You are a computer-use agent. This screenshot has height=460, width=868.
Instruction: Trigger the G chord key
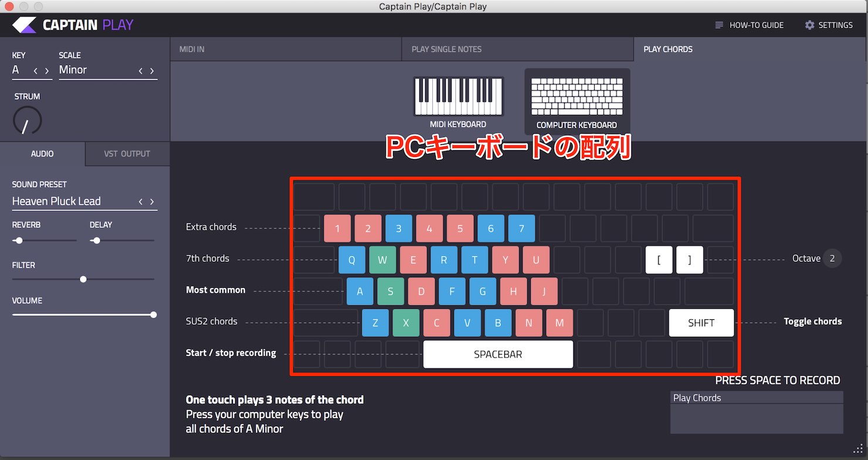click(x=483, y=291)
